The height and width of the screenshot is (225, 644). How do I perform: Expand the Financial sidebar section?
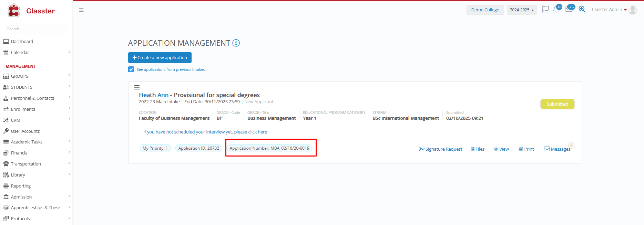click(x=20, y=153)
